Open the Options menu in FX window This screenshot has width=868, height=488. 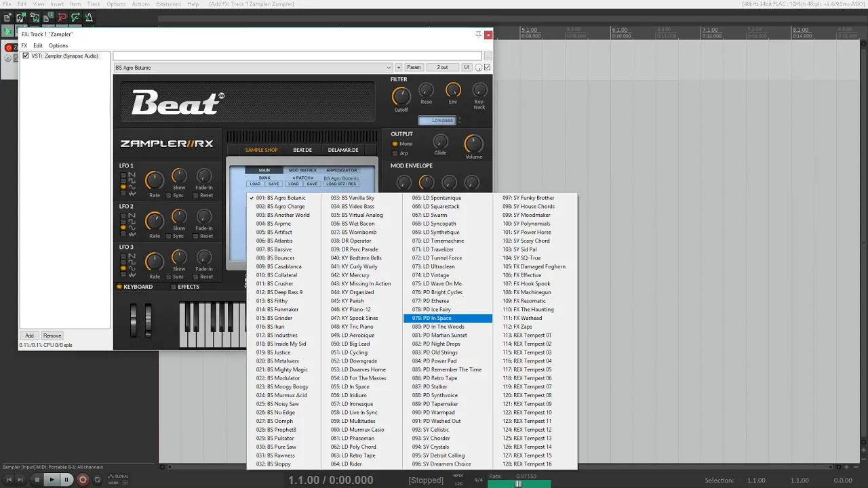tap(58, 45)
